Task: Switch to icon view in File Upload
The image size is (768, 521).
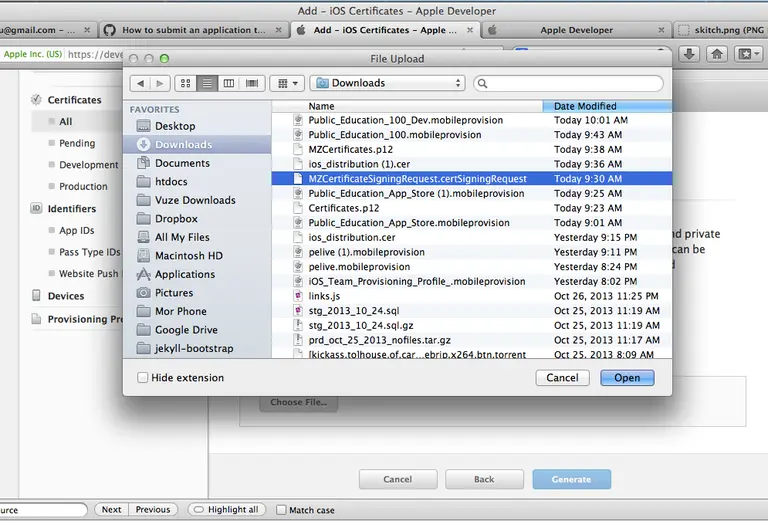Action: coord(186,83)
